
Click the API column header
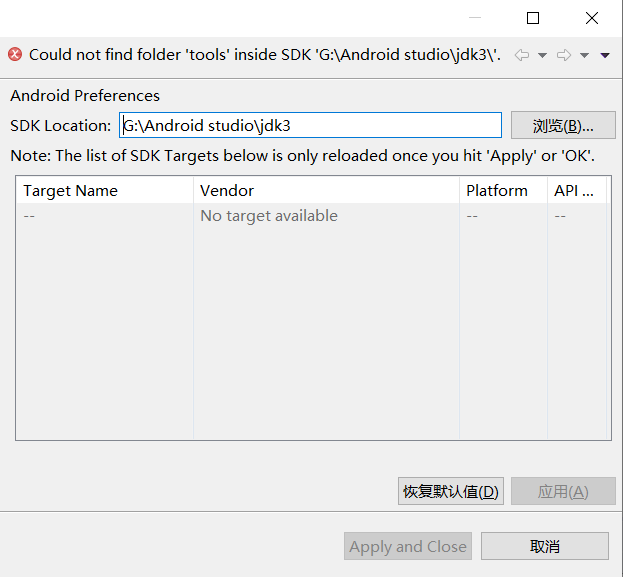click(x=577, y=190)
